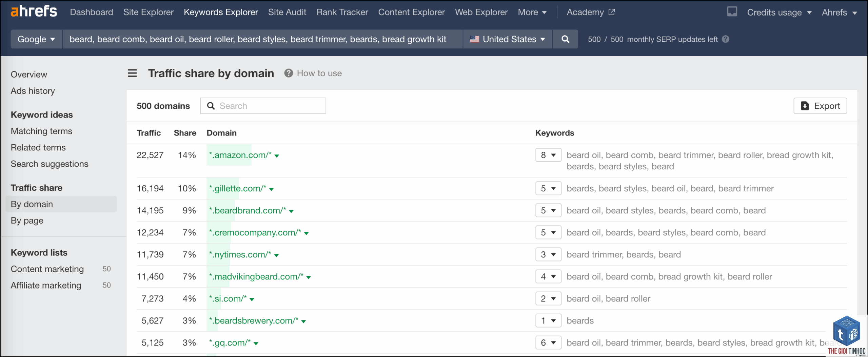Select Traffic share By domain

61,204
